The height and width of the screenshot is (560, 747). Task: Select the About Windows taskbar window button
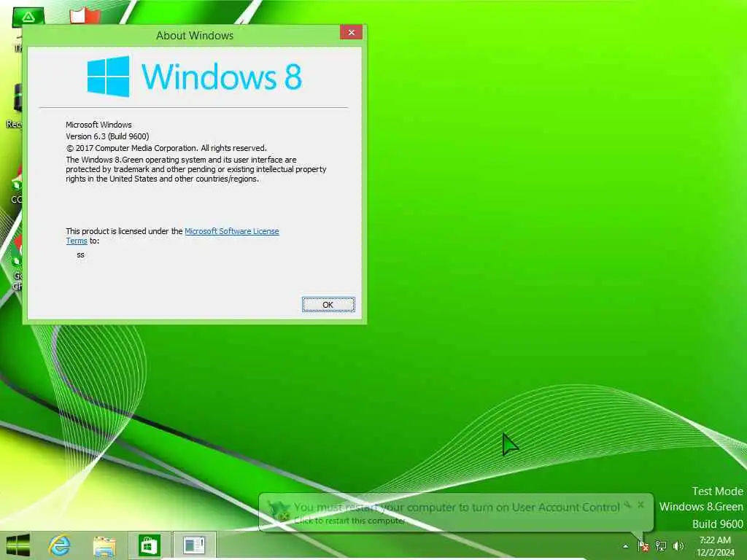(194, 545)
